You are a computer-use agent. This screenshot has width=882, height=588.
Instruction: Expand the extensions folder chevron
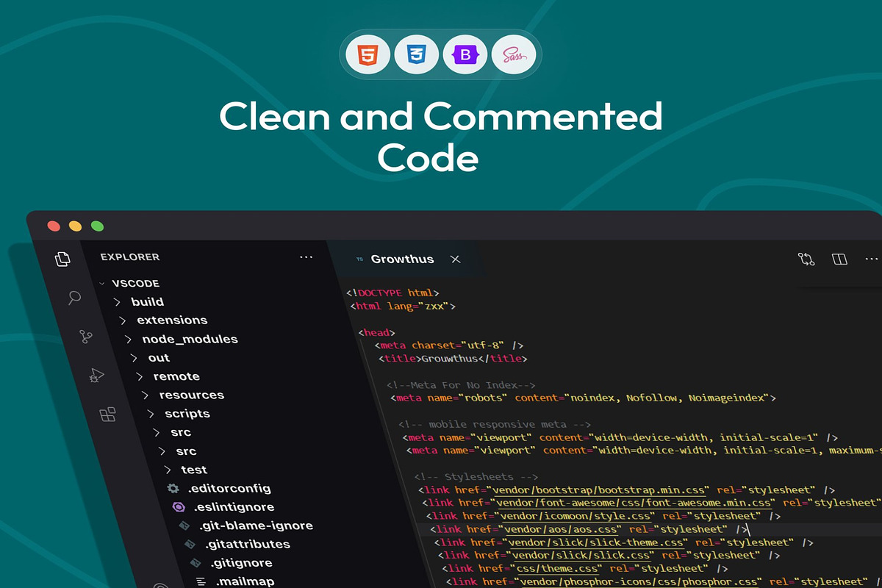pyautogui.click(x=123, y=320)
